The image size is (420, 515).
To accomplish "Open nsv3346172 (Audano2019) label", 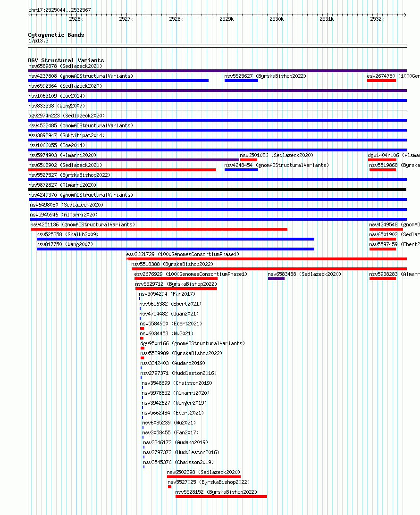I will pos(176,442).
